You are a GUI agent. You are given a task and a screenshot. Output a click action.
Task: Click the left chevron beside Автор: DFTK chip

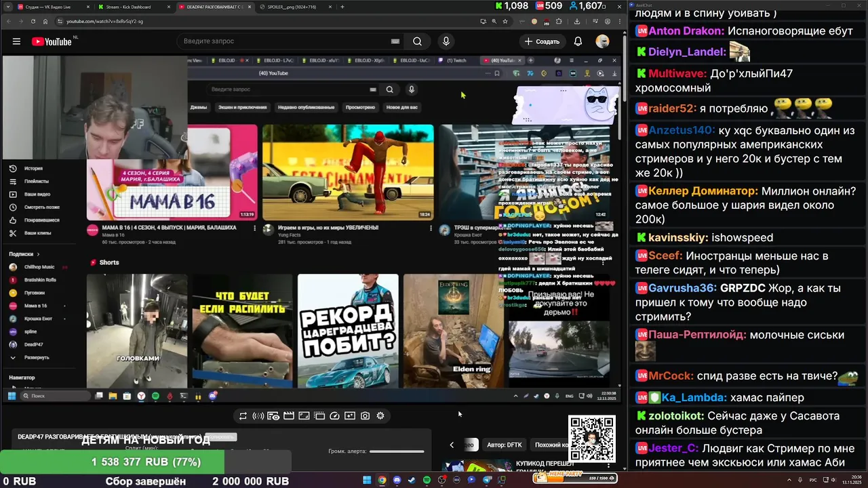pyautogui.click(x=452, y=445)
